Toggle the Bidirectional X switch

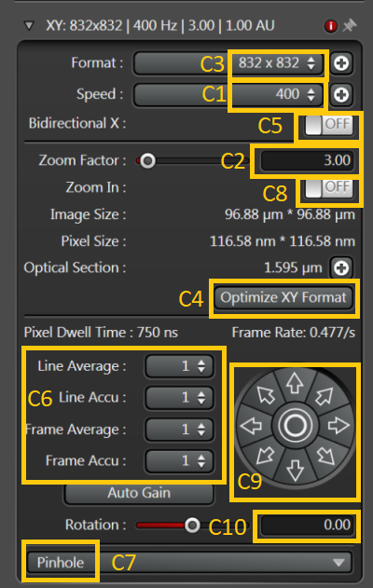tap(329, 125)
